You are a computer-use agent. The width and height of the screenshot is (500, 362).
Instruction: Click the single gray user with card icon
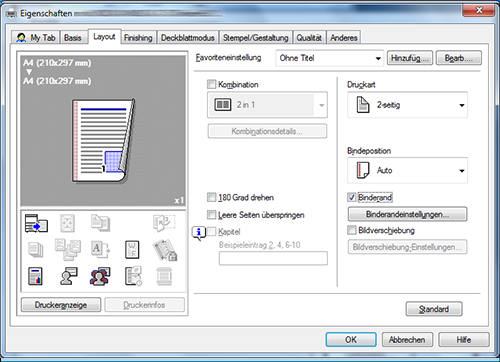tap(68, 276)
